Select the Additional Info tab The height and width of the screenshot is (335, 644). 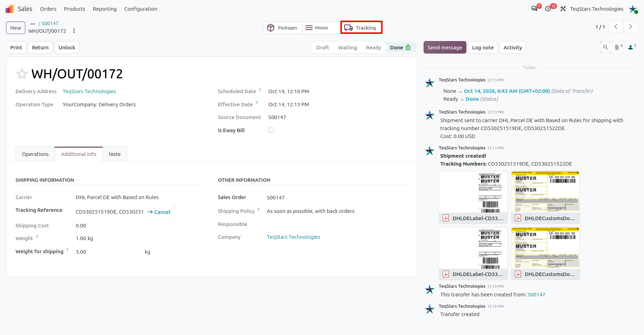(x=79, y=154)
